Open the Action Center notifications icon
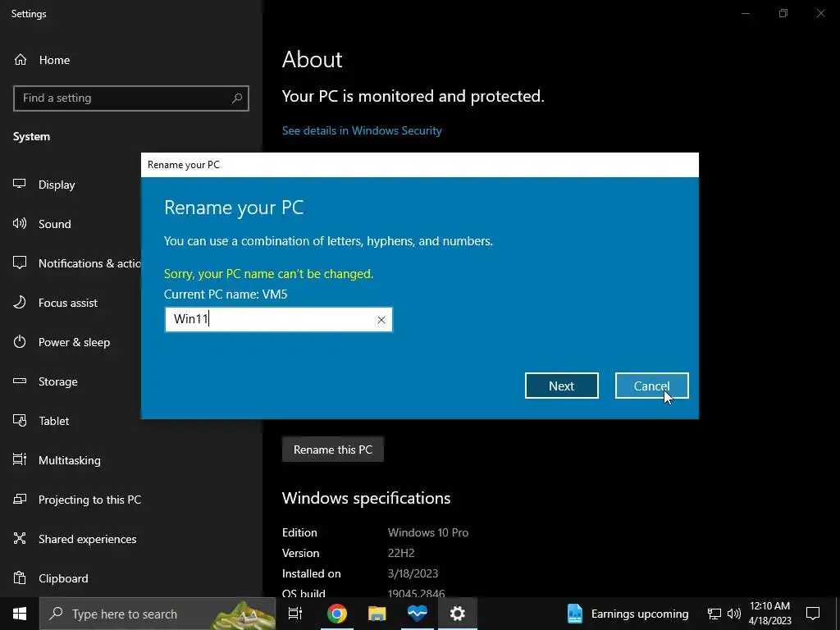The width and height of the screenshot is (840, 630). point(813,614)
